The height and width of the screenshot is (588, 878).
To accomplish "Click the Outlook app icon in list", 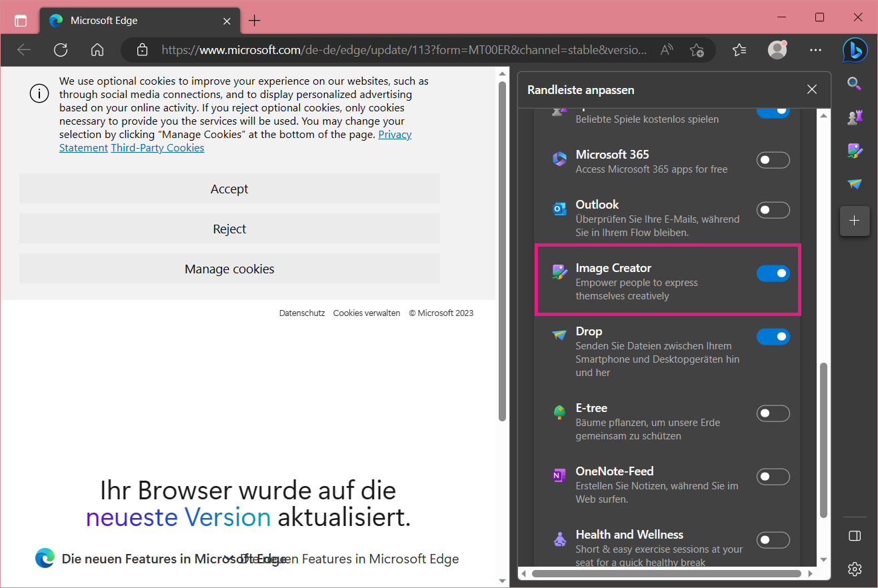I will 559,209.
